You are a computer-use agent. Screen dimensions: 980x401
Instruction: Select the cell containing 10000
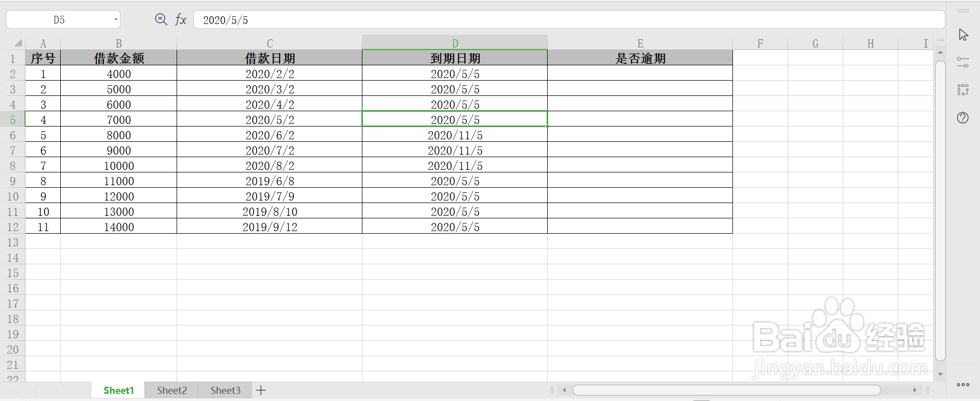pyautogui.click(x=118, y=165)
